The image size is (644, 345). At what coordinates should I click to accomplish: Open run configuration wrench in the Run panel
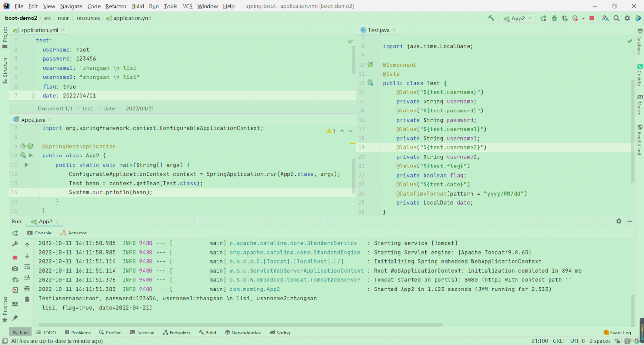point(15,244)
